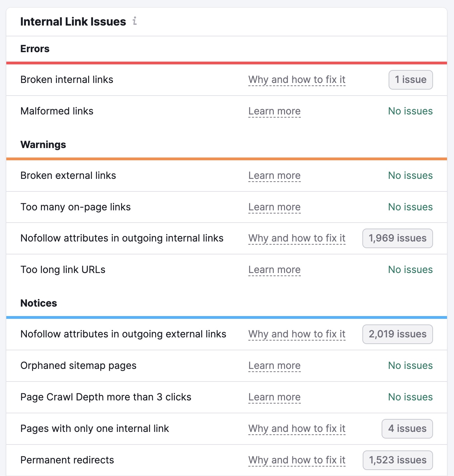Open Why and how to fix Permanent redirects

pos(297,460)
